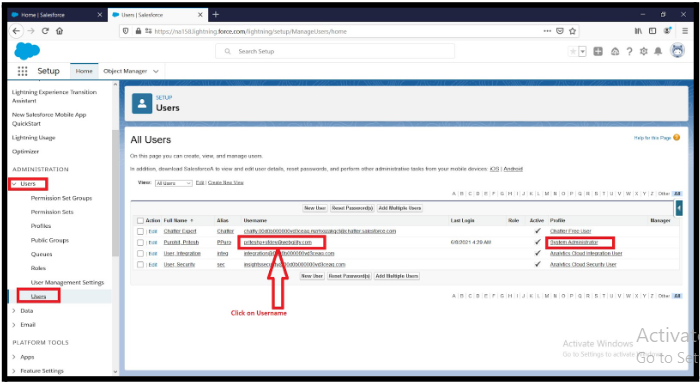Open the setup gear icon menu

643,51
